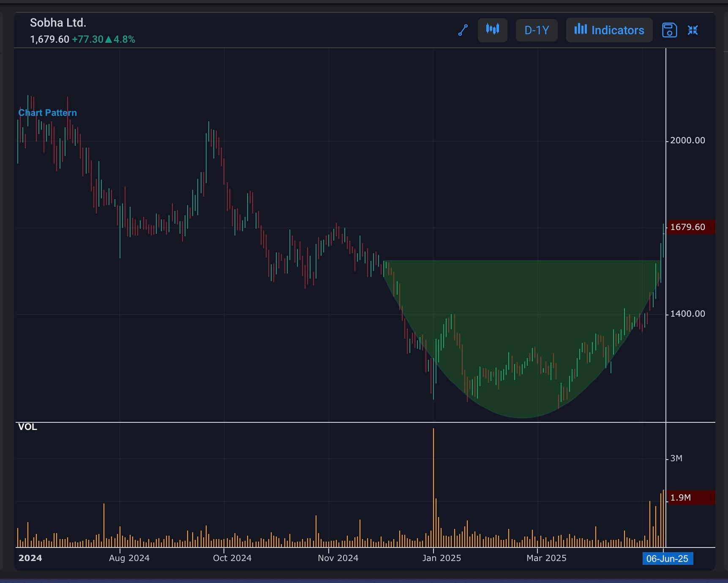This screenshot has width=728, height=583.
Task: Click the 2000.00 price axis label
Action: 687,140
